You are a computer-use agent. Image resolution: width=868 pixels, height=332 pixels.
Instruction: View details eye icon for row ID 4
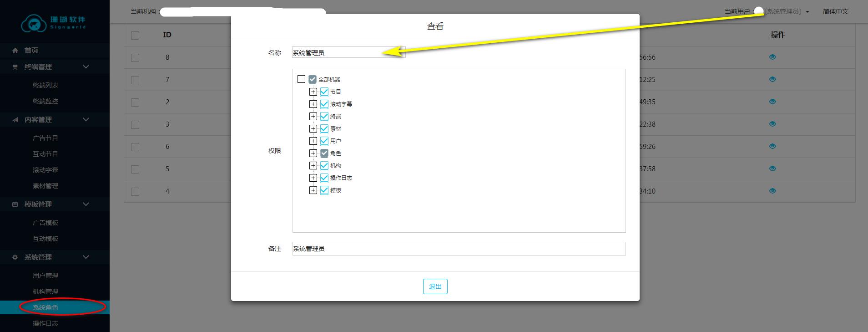tap(772, 191)
